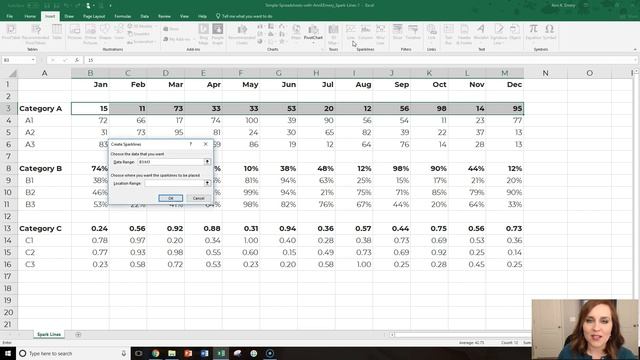Click OK in Create Sparklines dialog
The image size is (640, 360).
[171, 198]
